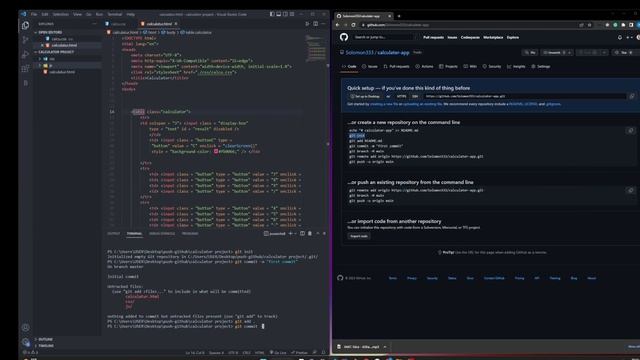Switch to the OUTPUT panel tab

(x=113, y=233)
